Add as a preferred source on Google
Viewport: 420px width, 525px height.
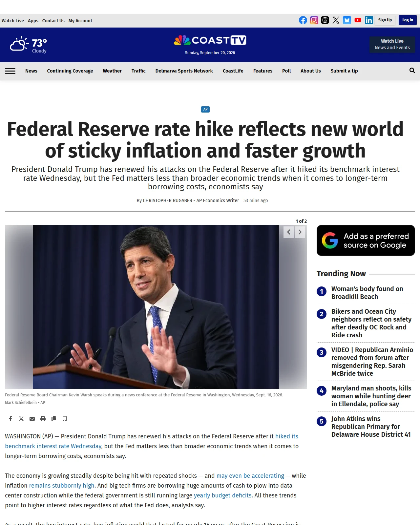[x=366, y=241]
